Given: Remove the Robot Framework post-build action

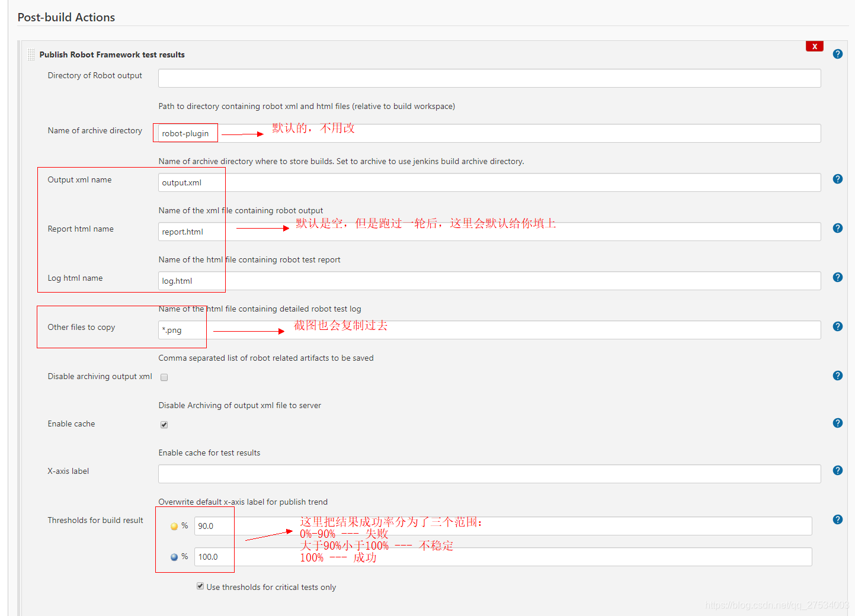Looking at the screenshot, I should click(814, 46).
